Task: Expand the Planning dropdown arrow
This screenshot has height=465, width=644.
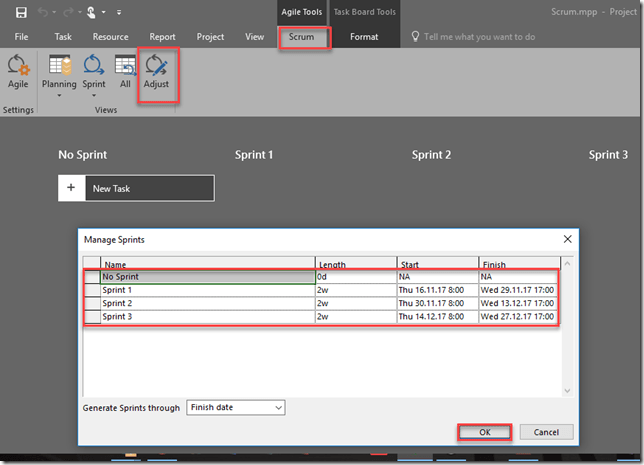Action: coord(60,97)
